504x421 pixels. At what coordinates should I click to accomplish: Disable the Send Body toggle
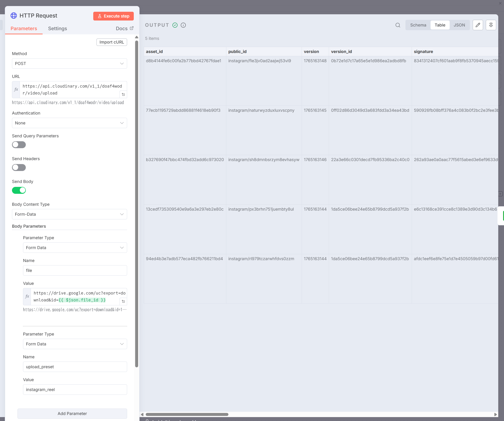tap(19, 190)
